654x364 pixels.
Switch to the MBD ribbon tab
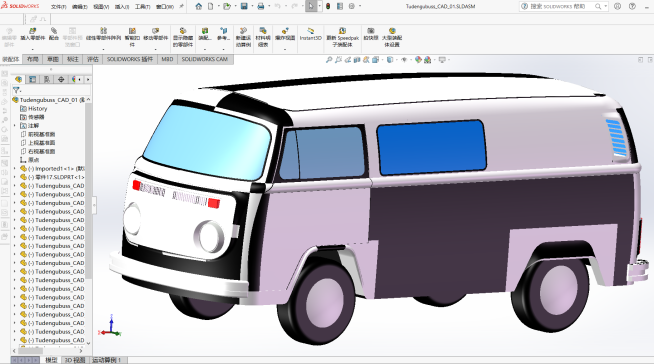[167, 59]
